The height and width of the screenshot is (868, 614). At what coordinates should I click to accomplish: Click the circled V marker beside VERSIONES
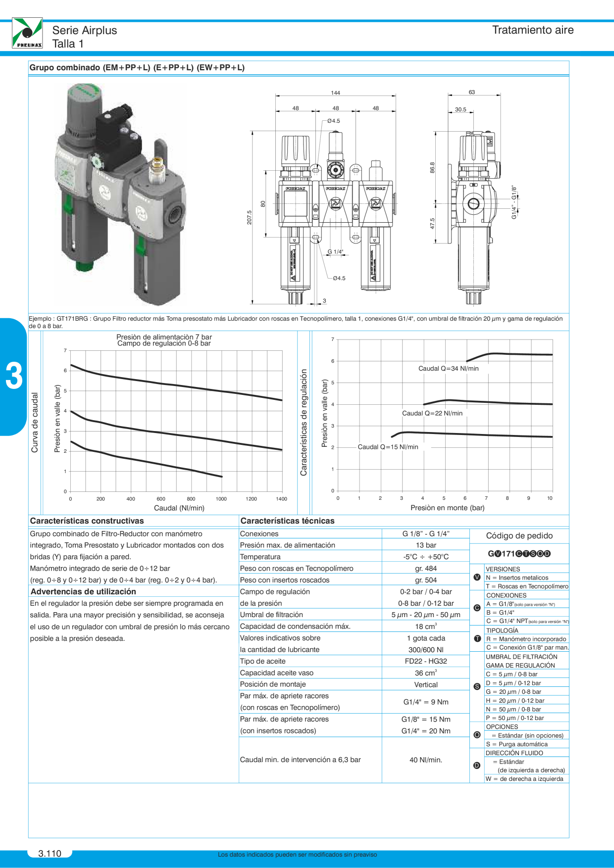click(477, 577)
